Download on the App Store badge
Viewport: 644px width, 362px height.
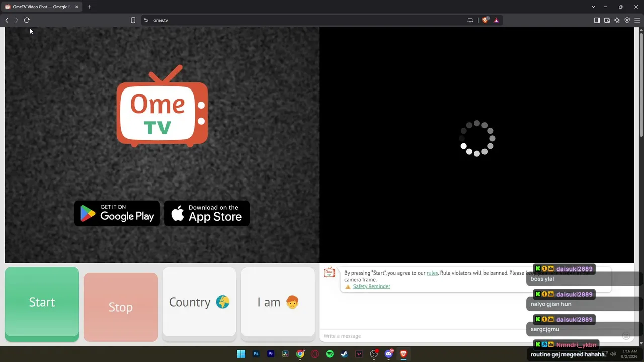(x=207, y=213)
